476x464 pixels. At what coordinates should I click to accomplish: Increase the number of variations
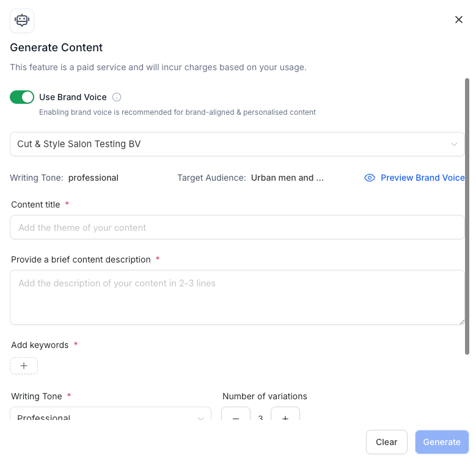coord(285,416)
